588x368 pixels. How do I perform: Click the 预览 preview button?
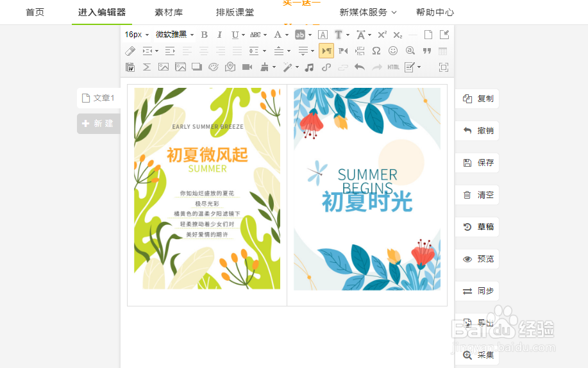tap(477, 259)
